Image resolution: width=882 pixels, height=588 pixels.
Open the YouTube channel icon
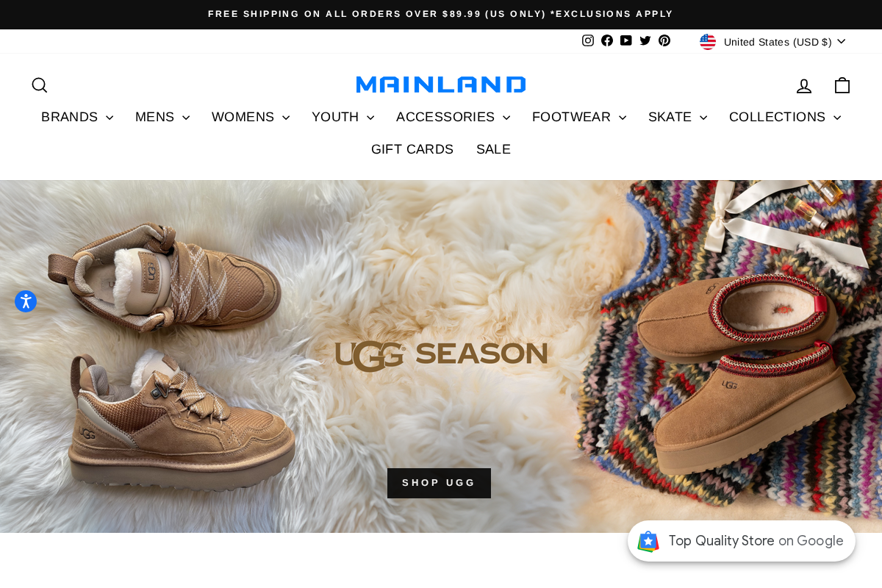click(626, 40)
